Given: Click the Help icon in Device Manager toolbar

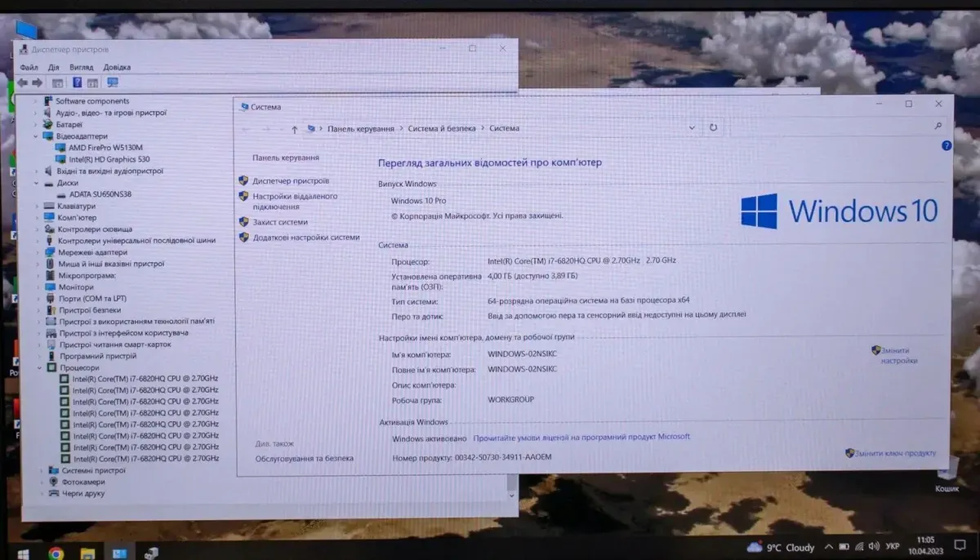Looking at the screenshot, I should pos(78,82).
